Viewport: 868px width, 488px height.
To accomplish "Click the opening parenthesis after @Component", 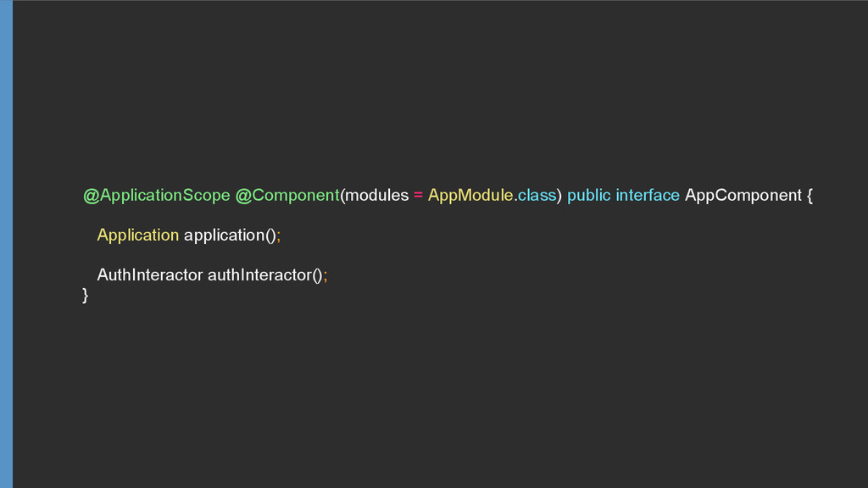I will tap(342, 197).
